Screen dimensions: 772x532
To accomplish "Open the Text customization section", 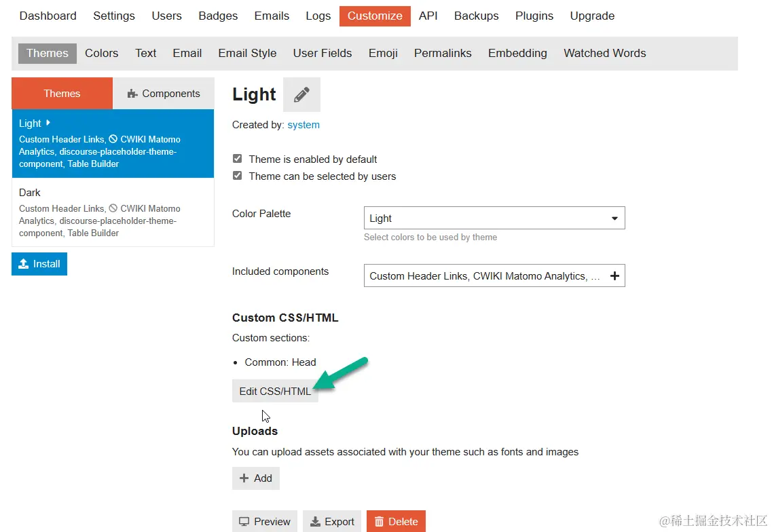I will coord(146,53).
